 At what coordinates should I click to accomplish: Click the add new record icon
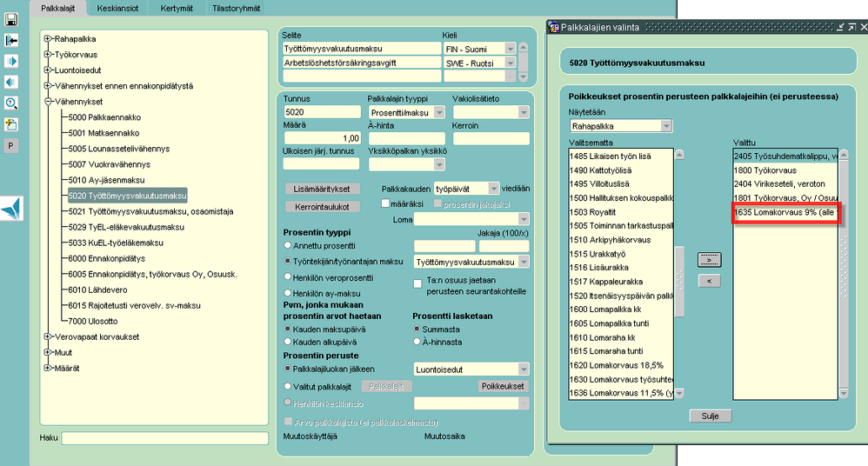click(x=11, y=124)
